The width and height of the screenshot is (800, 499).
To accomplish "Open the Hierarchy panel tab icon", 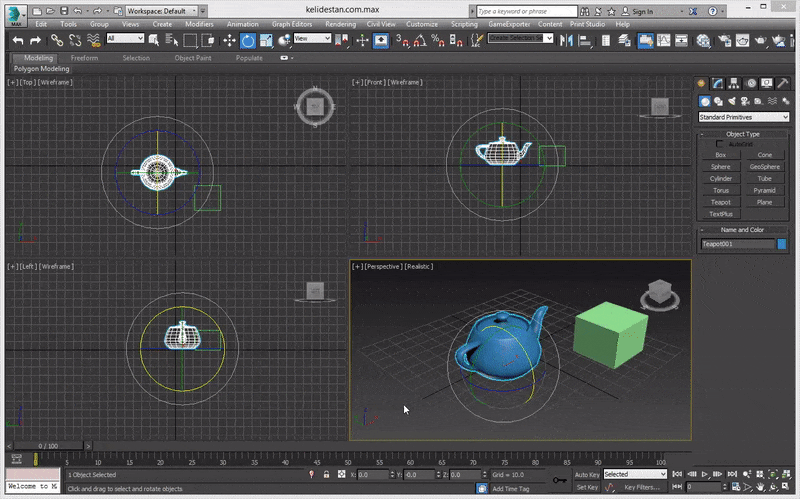I will [x=734, y=83].
